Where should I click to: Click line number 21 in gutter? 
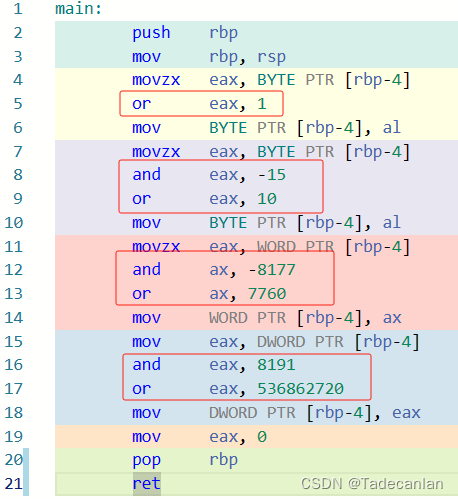pos(13,484)
